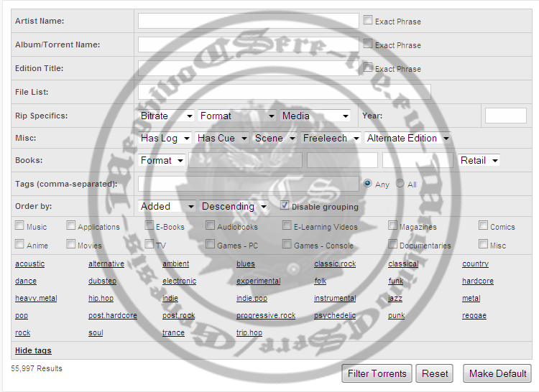Open the Scene dropdown
The image size is (539, 392).
[x=275, y=139]
